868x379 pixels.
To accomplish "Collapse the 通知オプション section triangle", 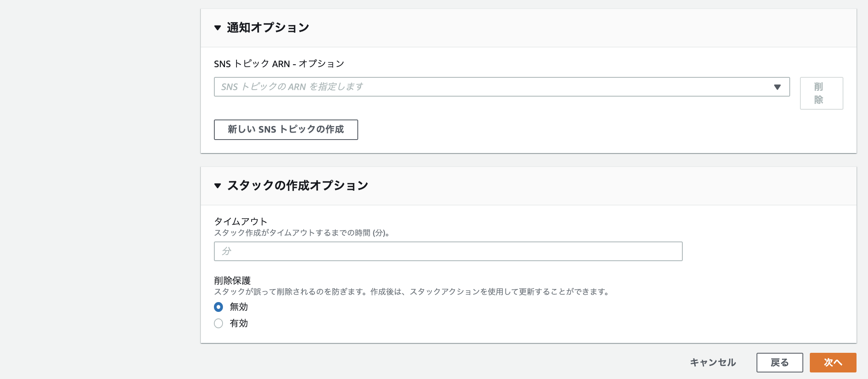I will [x=218, y=28].
